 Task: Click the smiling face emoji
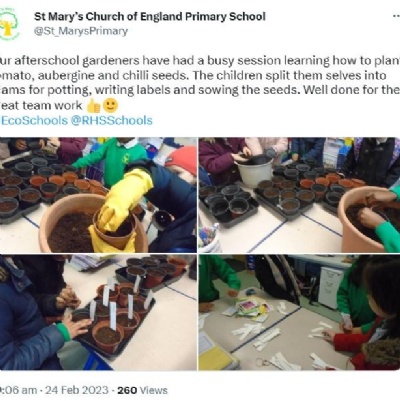click(x=110, y=106)
